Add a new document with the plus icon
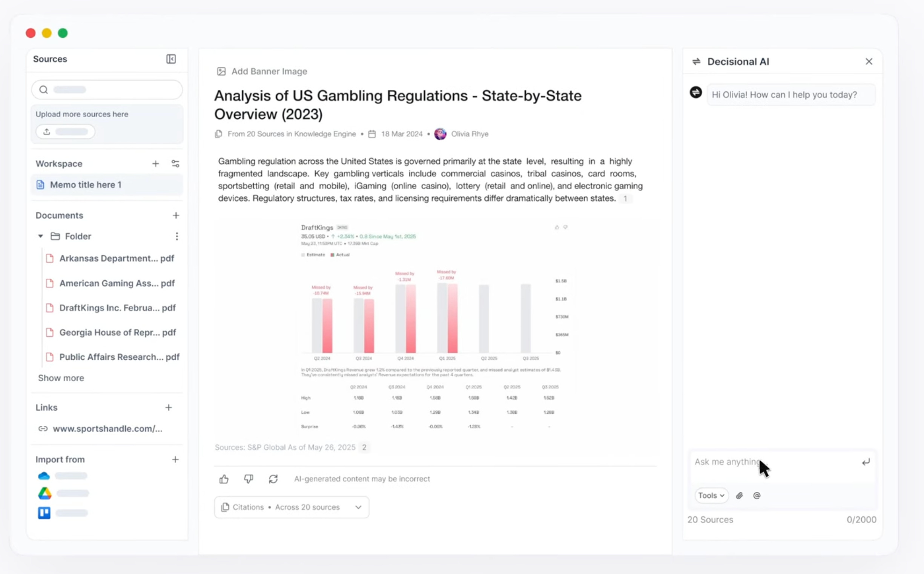Screen dimensions: 924x574 (x=176, y=215)
